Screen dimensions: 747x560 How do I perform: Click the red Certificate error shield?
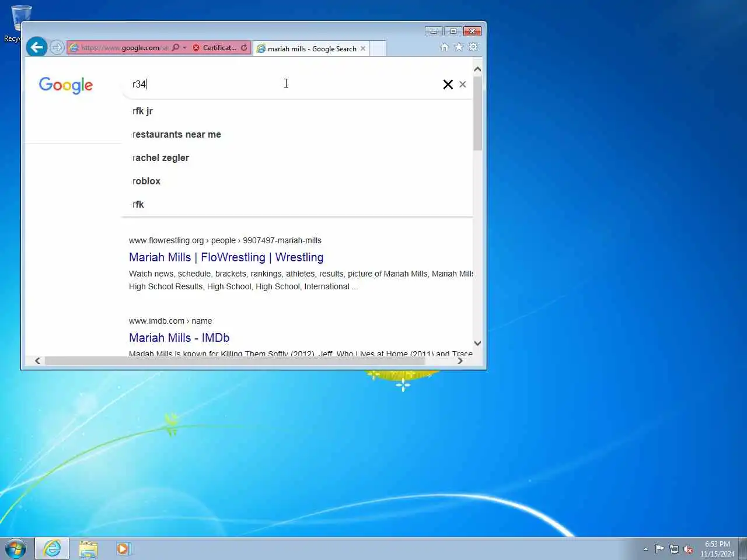pos(196,48)
